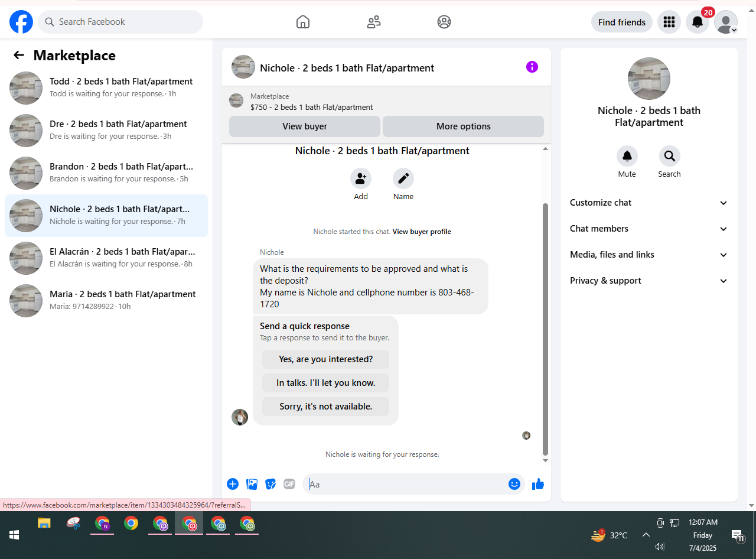This screenshot has height=559, width=756.
Task: Expand Customize chat section
Action: (x=649, y=203)
